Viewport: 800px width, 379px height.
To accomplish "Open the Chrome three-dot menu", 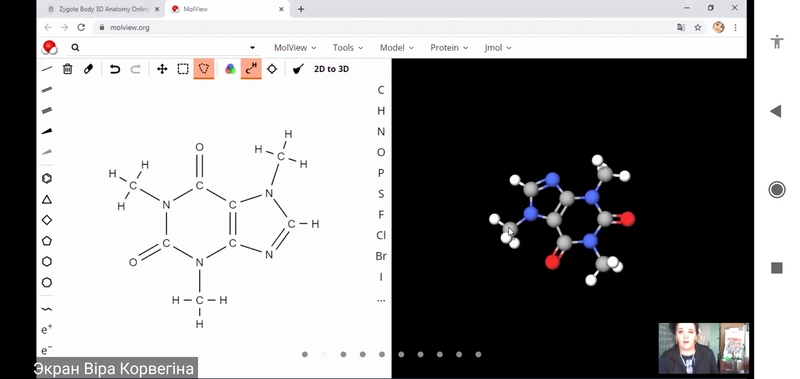I will pyautogui.click(x=735, y=28).
